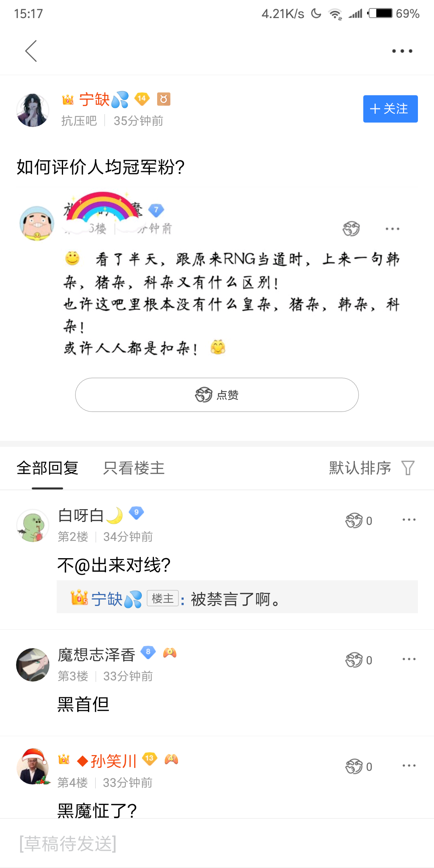View 孙笑川's Santa hat avatar
The image size is (434, 868).
point(33,767)
